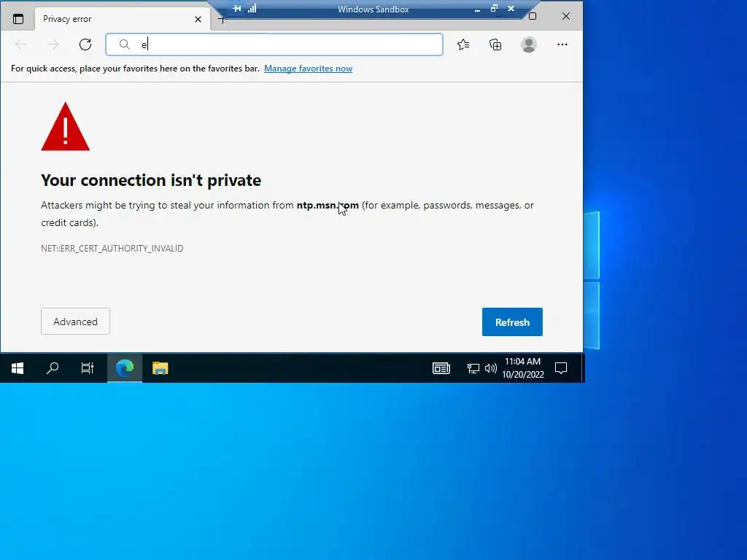Open File Explorer from taskbar
Viewport: 747px width, 560px height.
tap(160, 368)
